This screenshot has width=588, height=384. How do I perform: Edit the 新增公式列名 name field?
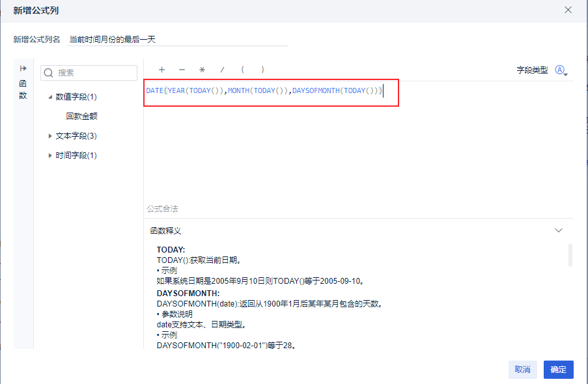tap(178, 39)
